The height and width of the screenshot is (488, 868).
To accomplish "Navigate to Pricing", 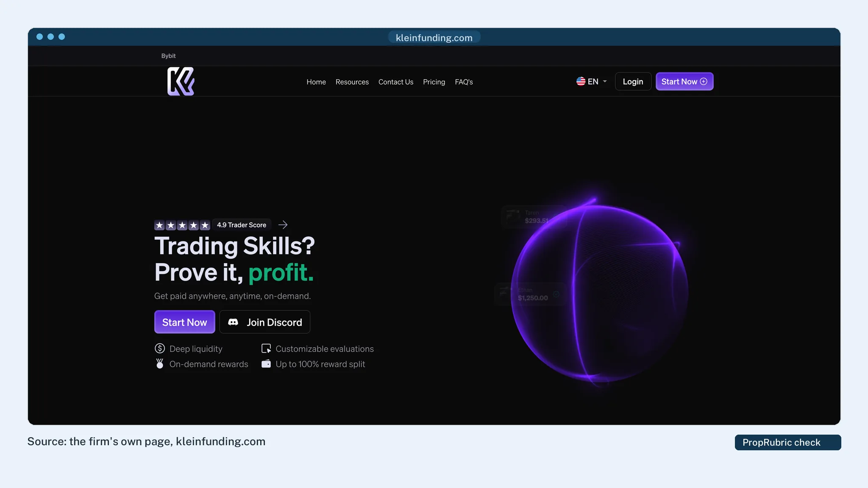I will point(434,82).
